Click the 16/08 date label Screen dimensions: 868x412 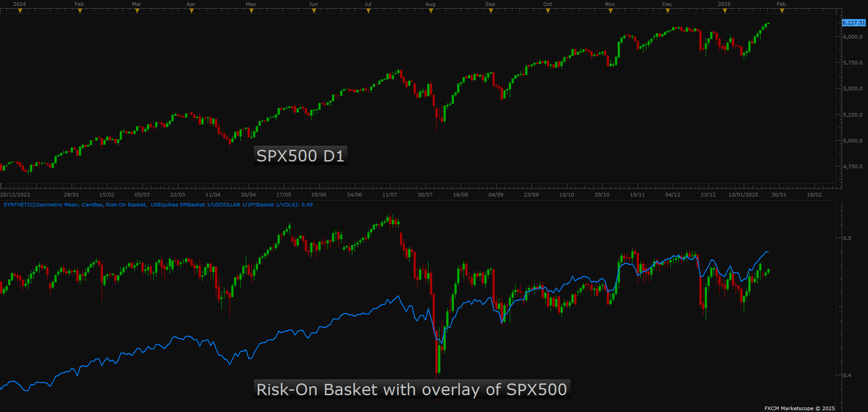pos(460,195)
